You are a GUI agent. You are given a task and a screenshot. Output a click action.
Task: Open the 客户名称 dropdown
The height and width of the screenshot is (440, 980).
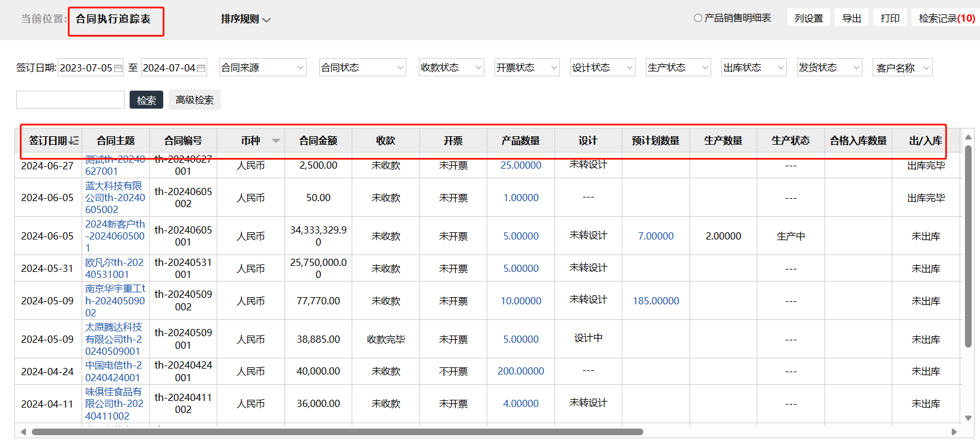(x=903, y=68)
